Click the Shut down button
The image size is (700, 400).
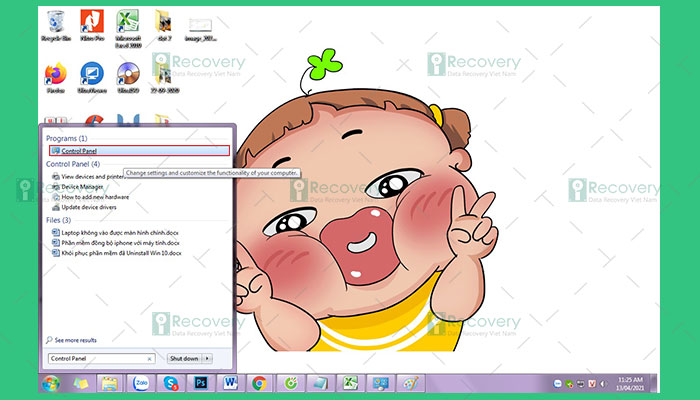pyautogui.click(x=184, y=358)
